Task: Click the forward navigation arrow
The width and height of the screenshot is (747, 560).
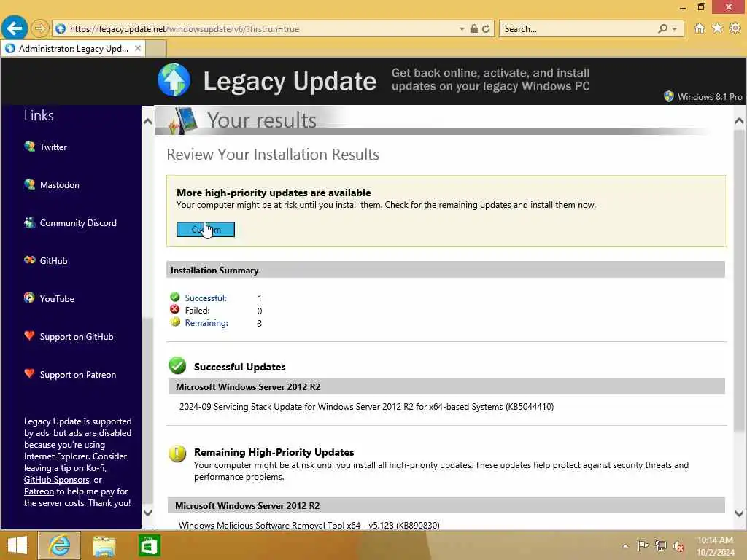Action: (x=40, y=29)
